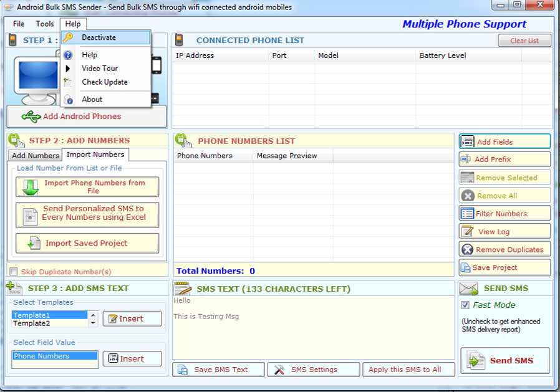The height and width of the screenshot is (392, 560).
Task: Click the templates list down arrow
Action: [93, 323]
